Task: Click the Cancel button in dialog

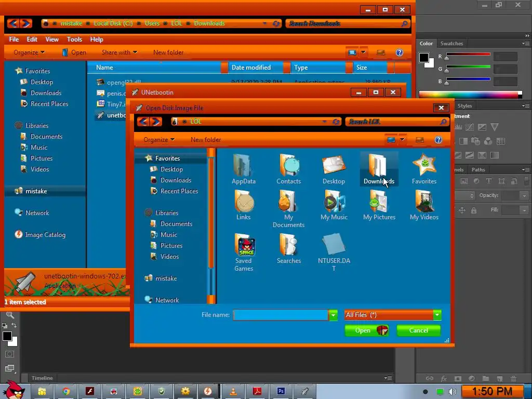Action: pyautogui.click(x=418, y=330)
